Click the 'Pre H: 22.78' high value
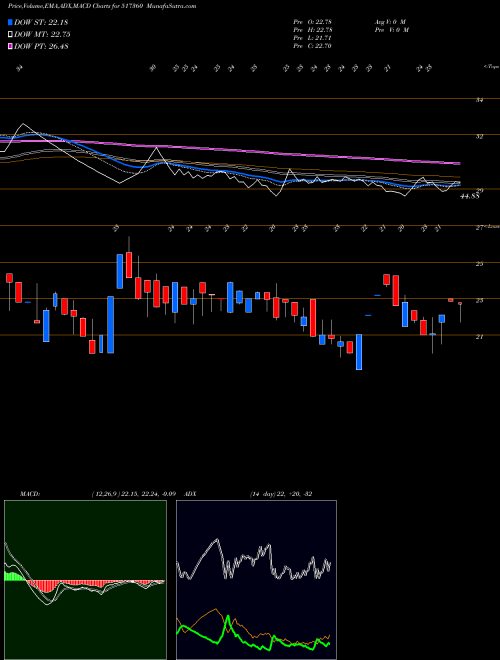 (x=313, y=30)
